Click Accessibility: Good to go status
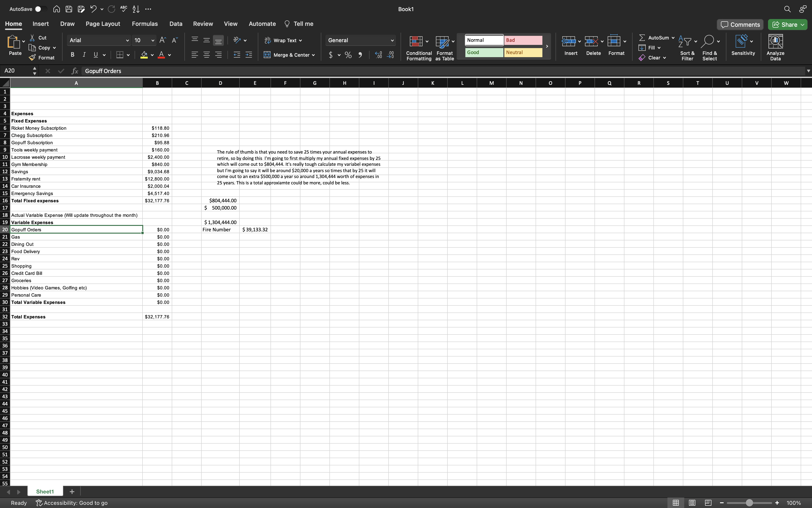 pos(72,503)
